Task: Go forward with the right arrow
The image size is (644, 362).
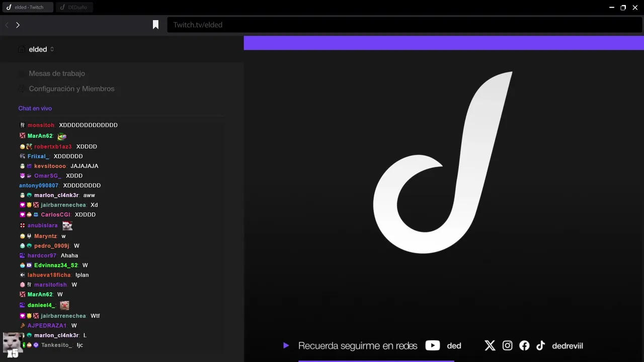Action: tap(18, 25)
